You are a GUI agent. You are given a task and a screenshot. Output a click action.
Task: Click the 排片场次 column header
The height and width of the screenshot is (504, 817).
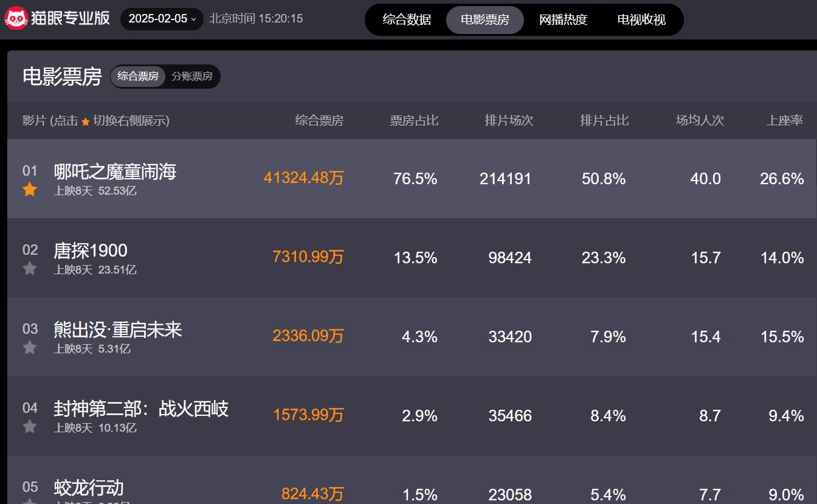point(509,120)
